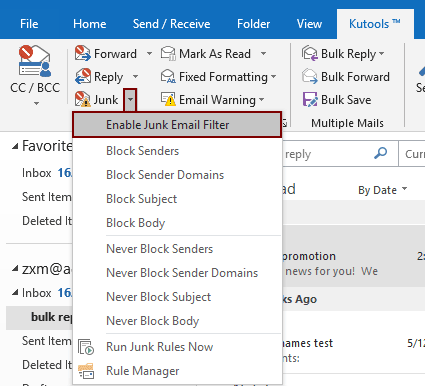Click the Reply blocked-mail icon

pyautogui.click(x=83, y=76)
